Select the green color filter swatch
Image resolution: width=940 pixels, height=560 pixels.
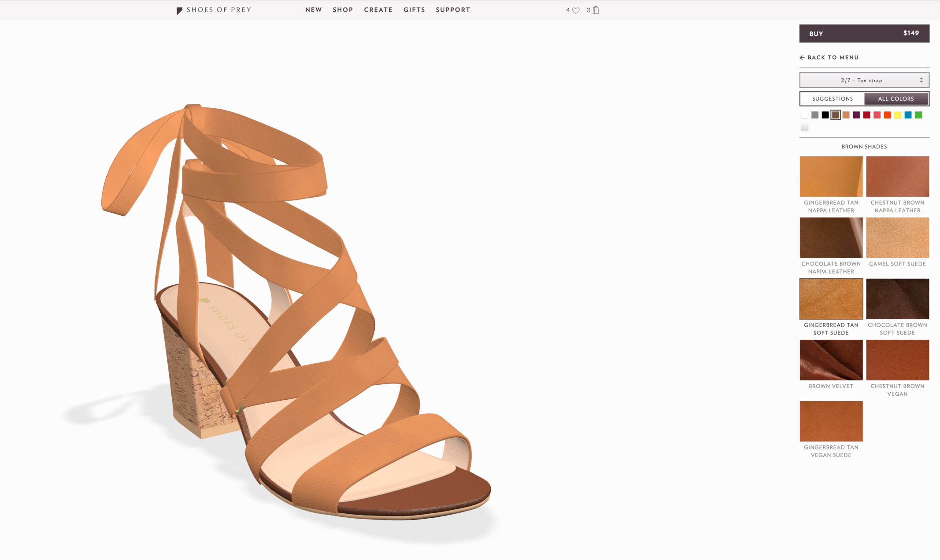point(918,115)
